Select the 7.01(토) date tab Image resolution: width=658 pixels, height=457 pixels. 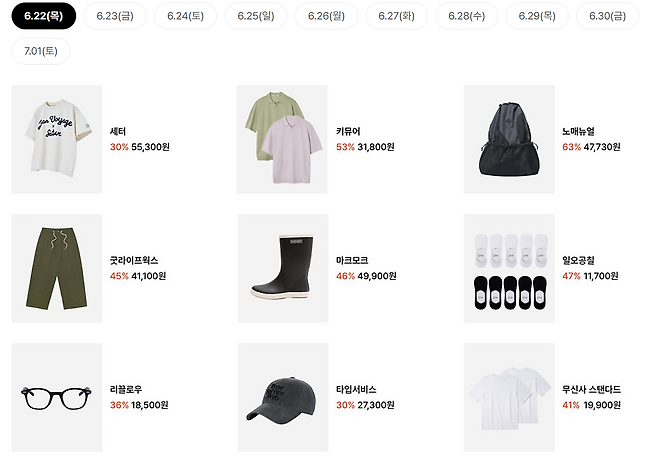[x=41, y=51]
